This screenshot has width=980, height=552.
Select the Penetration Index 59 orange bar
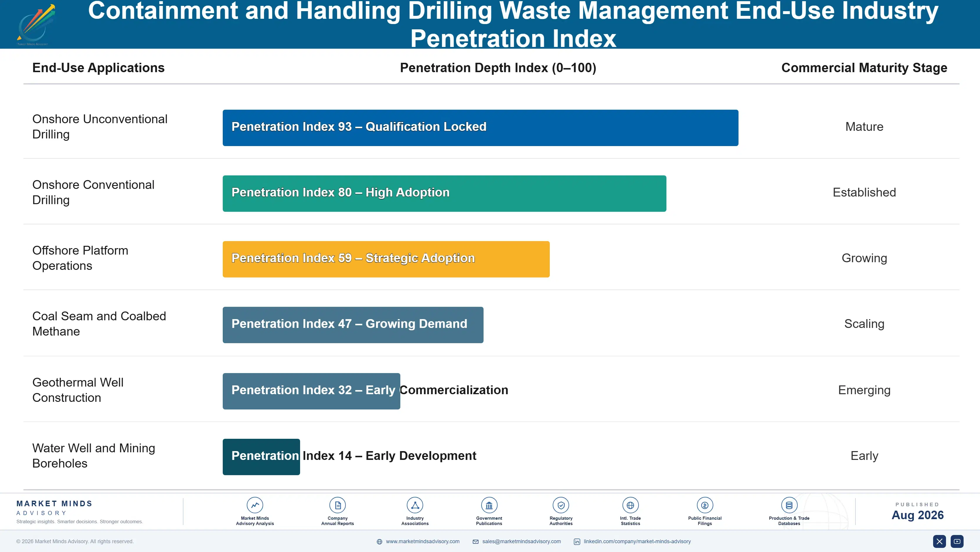pos(386,259)
